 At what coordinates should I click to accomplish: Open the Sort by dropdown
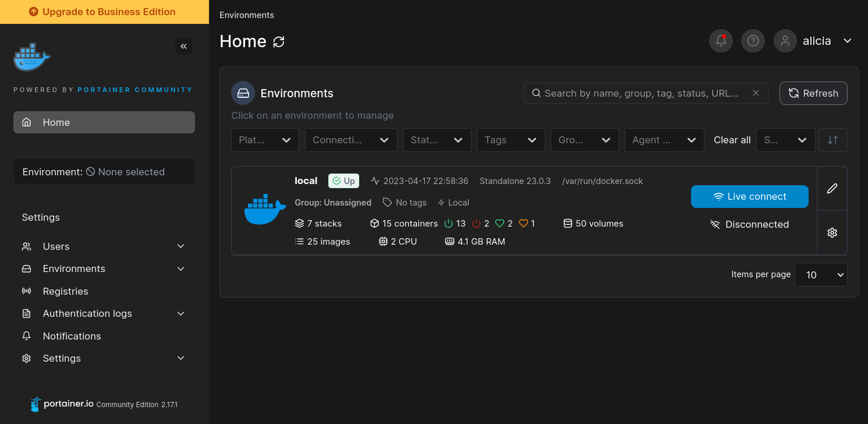[785, 140]
